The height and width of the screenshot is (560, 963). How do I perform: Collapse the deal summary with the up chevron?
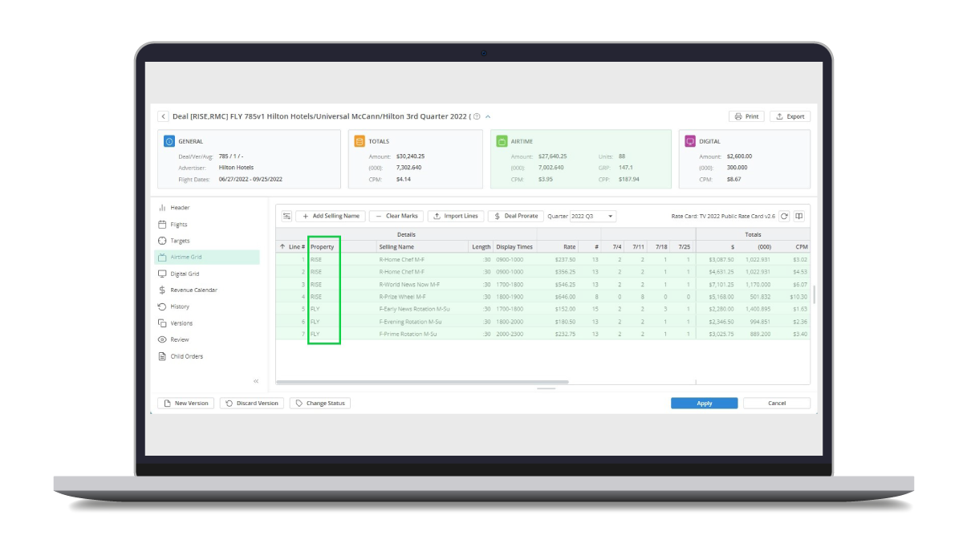pyautogui.click(x=488, y=116)
